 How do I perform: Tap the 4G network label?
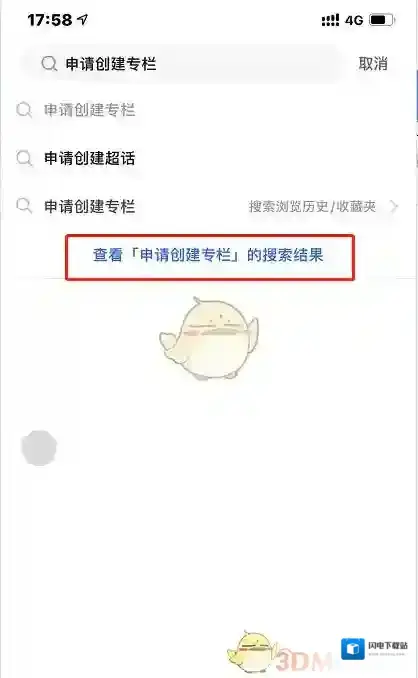click(x=354, y=20)
